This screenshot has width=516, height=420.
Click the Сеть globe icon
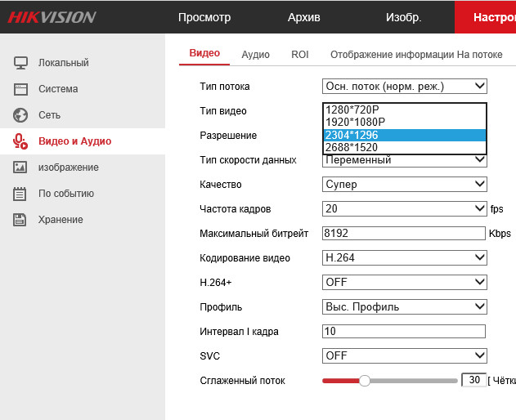tap(21, 115)
